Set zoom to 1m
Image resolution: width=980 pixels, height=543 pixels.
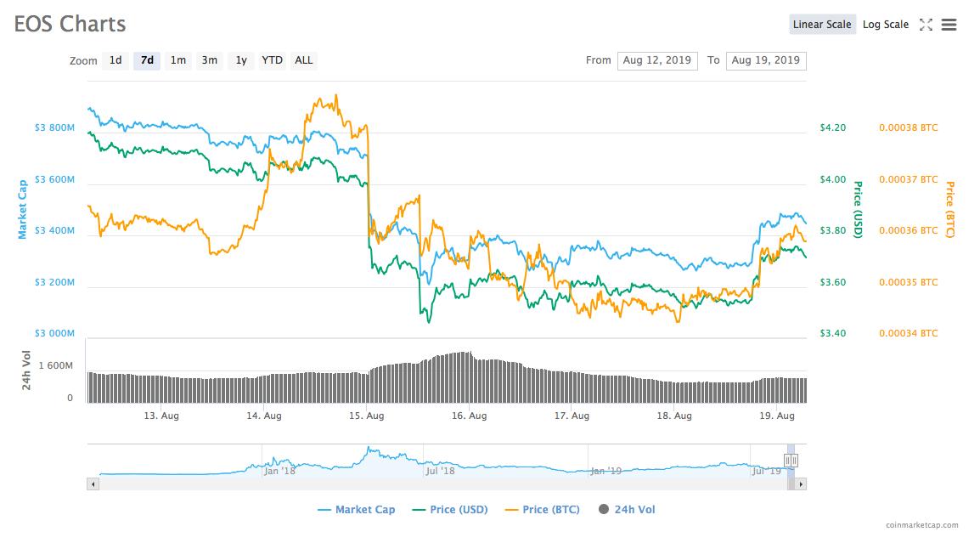tap(177, 60)
